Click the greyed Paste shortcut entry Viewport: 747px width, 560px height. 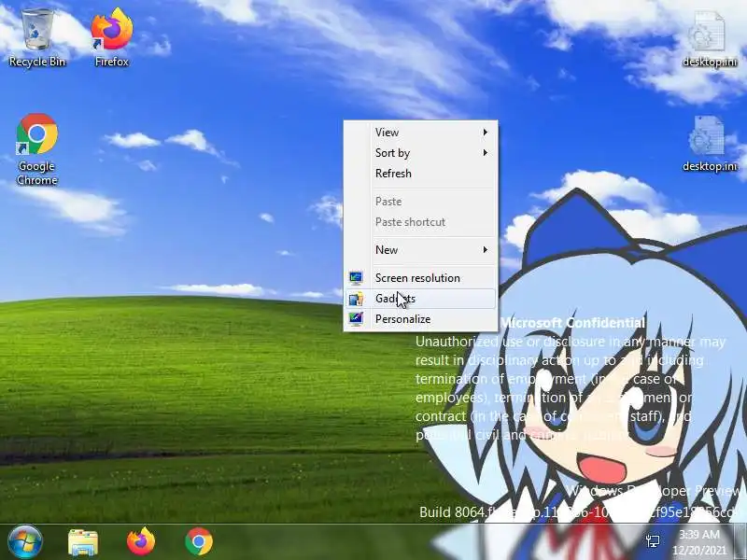point(420,222)
